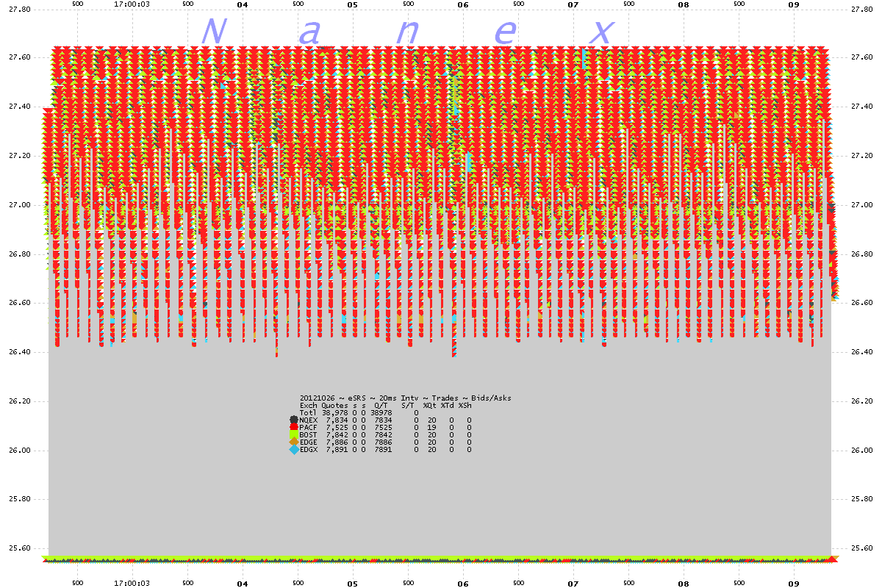Select the BOST quotes value 7,842
This screenshot has width=882, height=588.
(x=337, y=435)
